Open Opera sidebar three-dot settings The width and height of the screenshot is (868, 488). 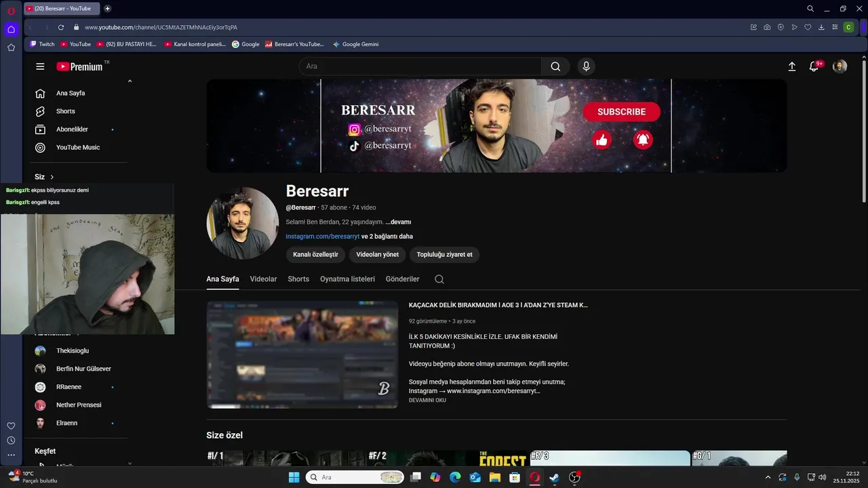pyautogui.click(x=11, y=455)
